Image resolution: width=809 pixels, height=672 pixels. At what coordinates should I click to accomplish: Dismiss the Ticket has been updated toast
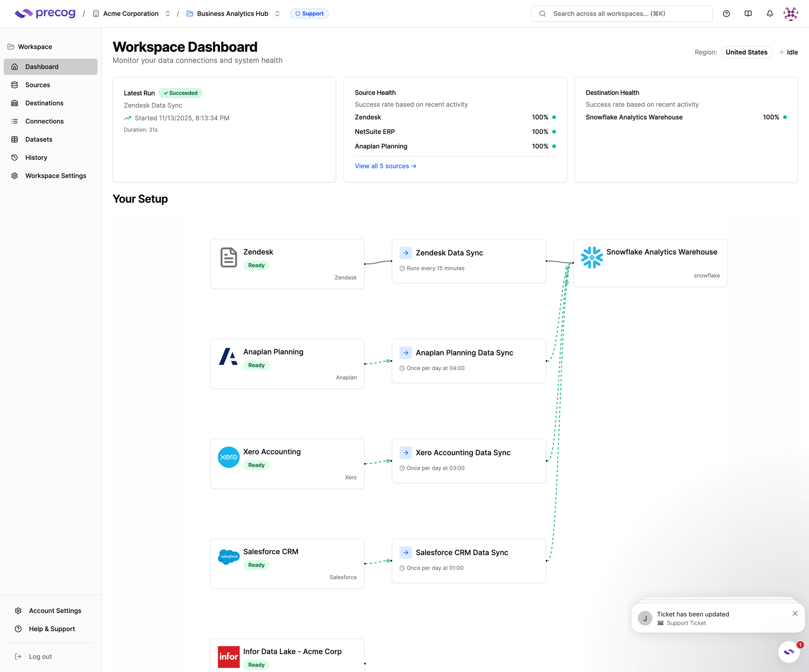(795, 613)
